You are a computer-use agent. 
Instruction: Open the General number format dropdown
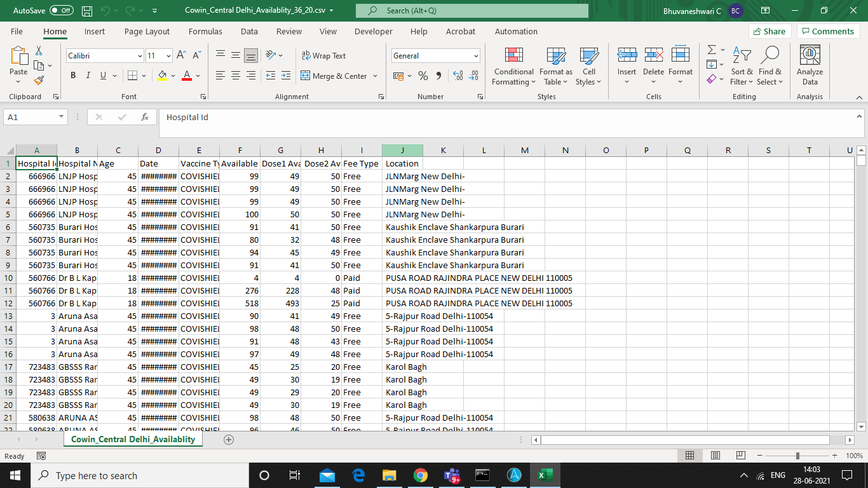[x=476, y=56]
